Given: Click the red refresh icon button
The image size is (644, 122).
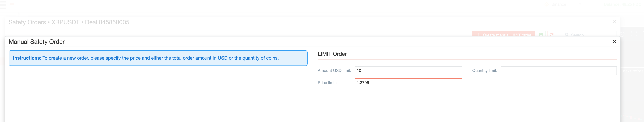Looking at the screenshot, I should [551, 35].
